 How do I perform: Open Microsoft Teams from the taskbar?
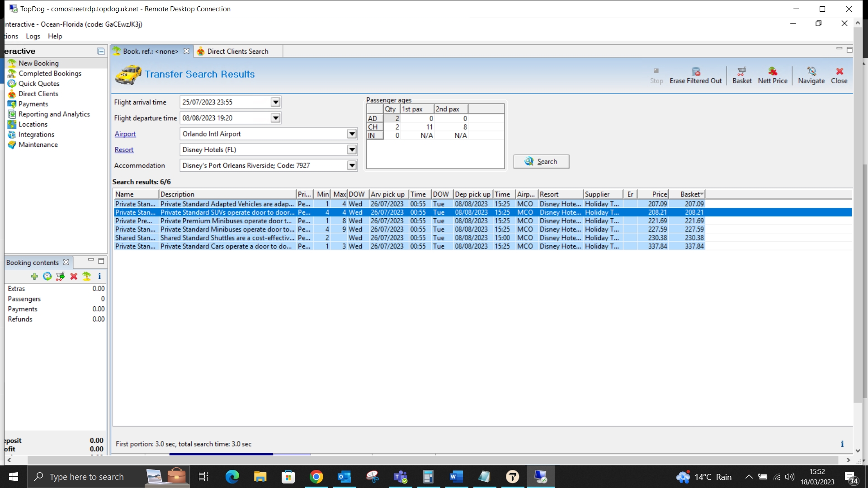[x=401, y=477]
